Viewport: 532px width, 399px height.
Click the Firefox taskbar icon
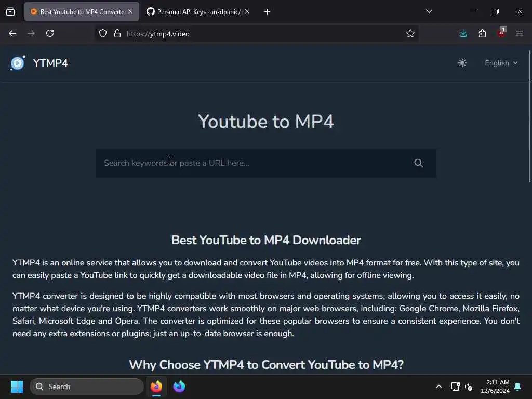click(x=156, y=387)
